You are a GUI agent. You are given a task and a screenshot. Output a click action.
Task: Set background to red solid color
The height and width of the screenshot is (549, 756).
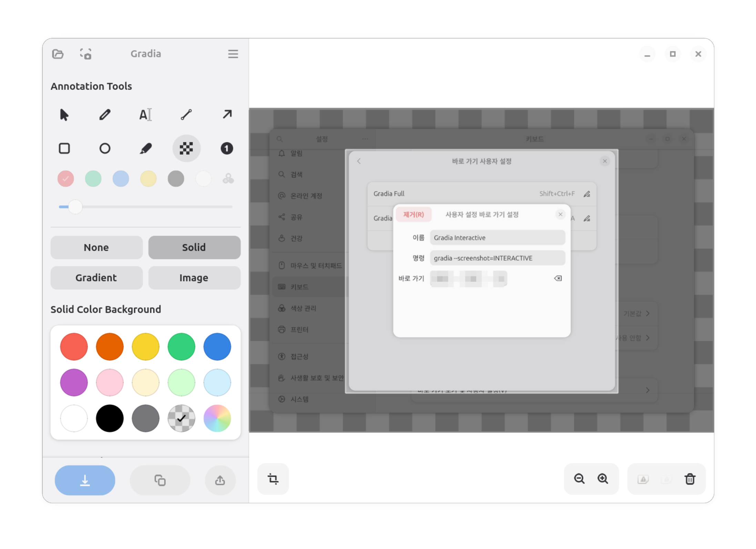[74, 347]
